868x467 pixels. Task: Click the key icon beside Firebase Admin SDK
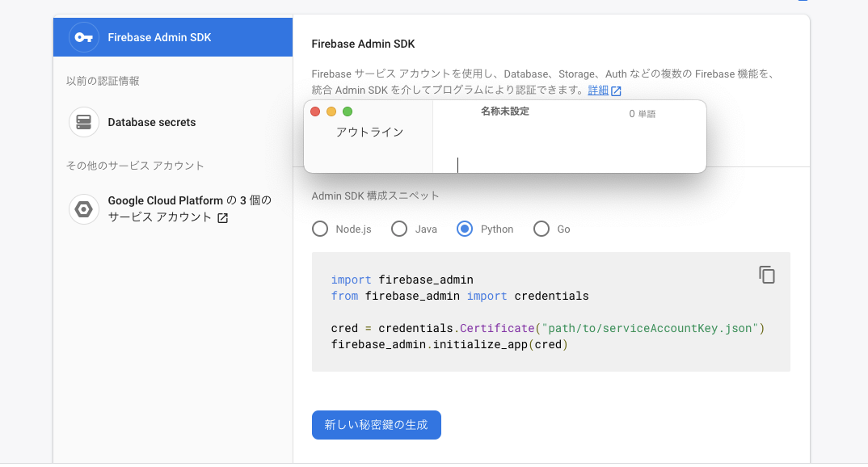click(83, 37)
